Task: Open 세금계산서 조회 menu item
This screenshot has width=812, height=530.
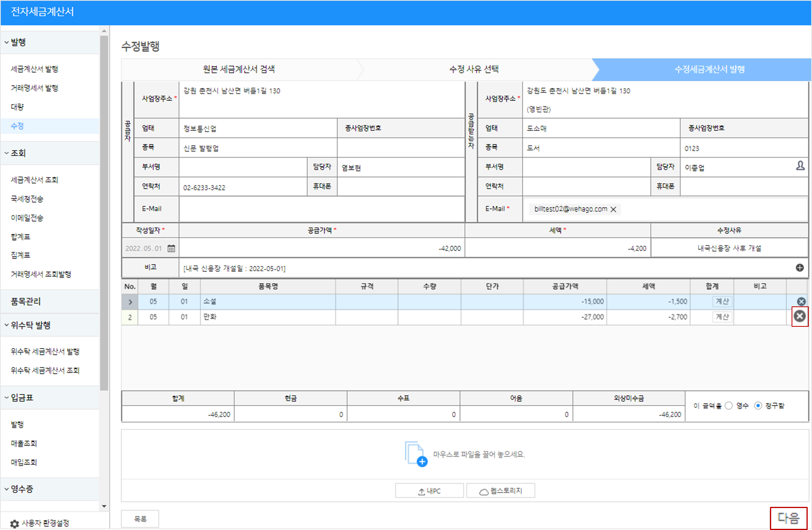Action: tap(35, 180)
